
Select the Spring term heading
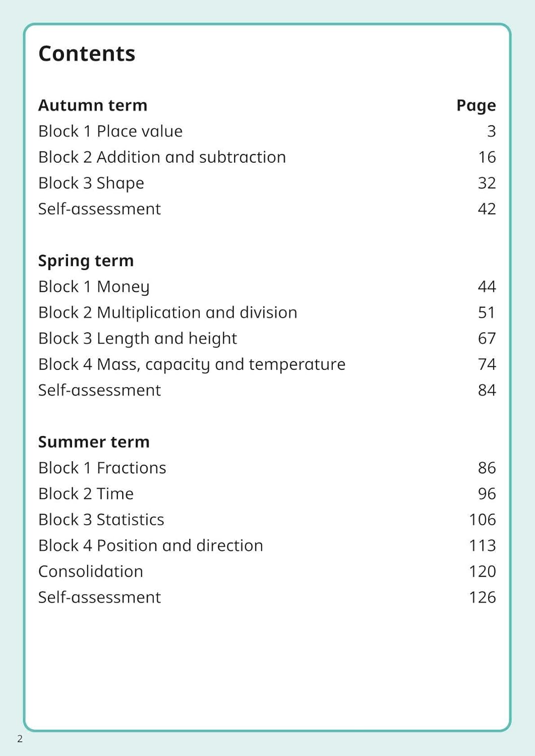coord(86,261)
